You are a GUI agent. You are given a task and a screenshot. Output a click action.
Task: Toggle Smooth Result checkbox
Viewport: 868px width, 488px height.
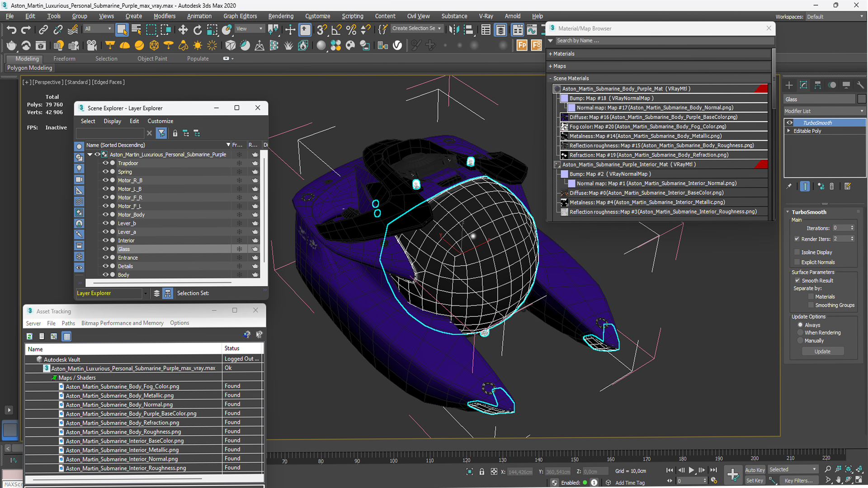click(797, 281)
